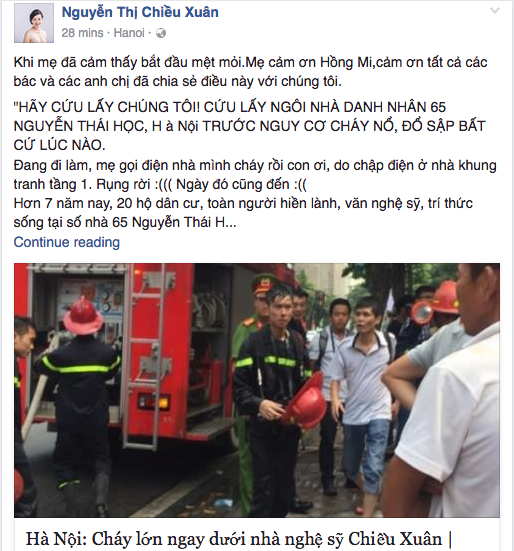Open Nguyễn Thị Chiều Xuân's profile name link
The height and width of the screenshot is (551, 514).
pyautogui.click(x=140, y=12)
